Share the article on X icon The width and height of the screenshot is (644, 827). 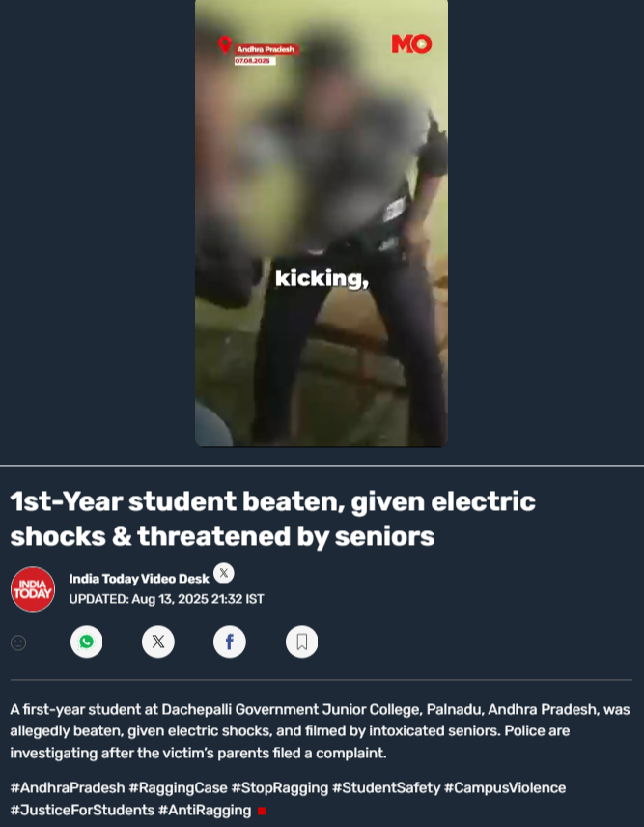[158, 642]
